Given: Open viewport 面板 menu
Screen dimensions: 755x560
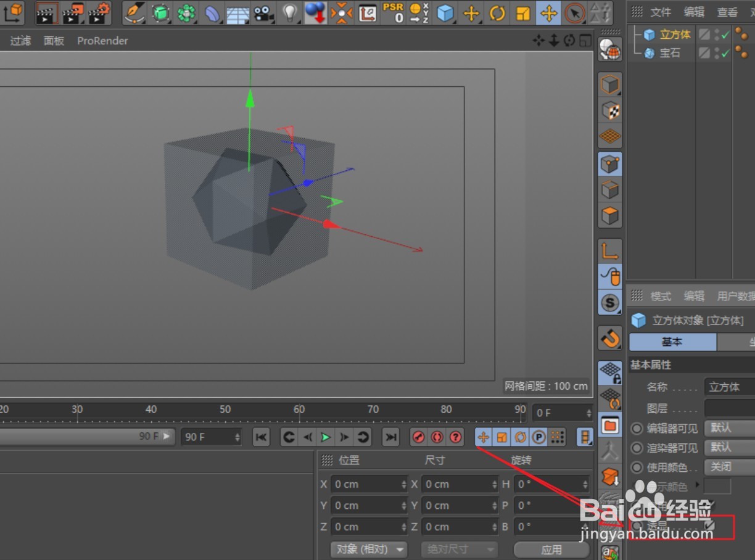Looking at the screenshot, I should coord(54,41).
